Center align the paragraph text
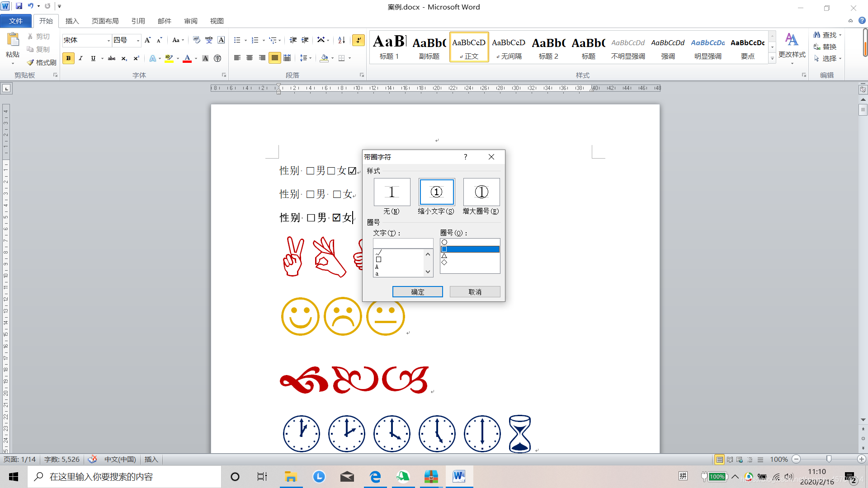868x488 pixels. [x=250, y=58]
